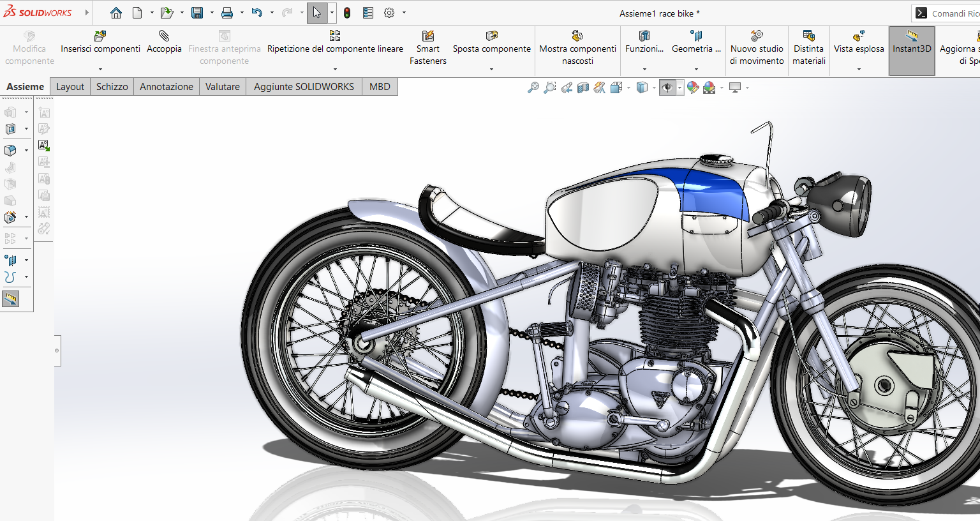This screenshot has height=521, width=980.
Task: Activate the section view tool
Action: tap(583, 87)
